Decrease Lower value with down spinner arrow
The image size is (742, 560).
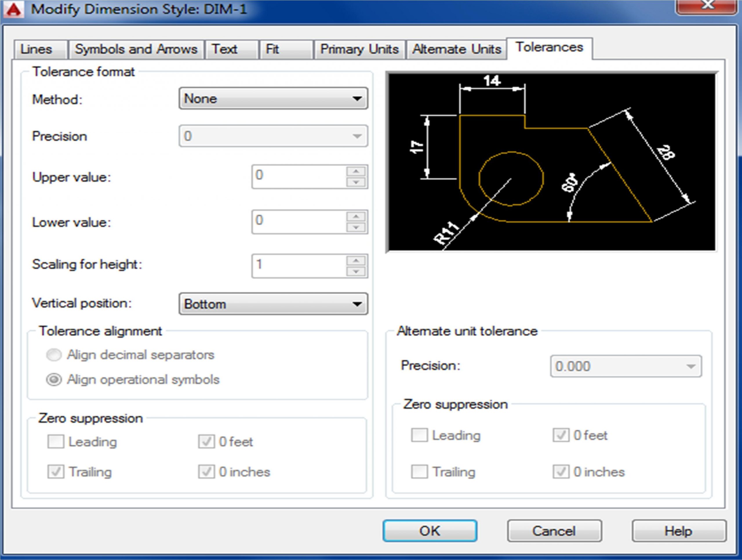[x=356, y=227]
